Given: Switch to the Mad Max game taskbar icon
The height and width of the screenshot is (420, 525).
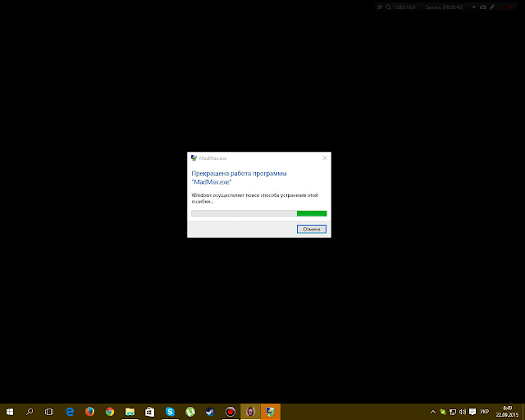Looking at the screenshot, I should click(x=250, y=412).
